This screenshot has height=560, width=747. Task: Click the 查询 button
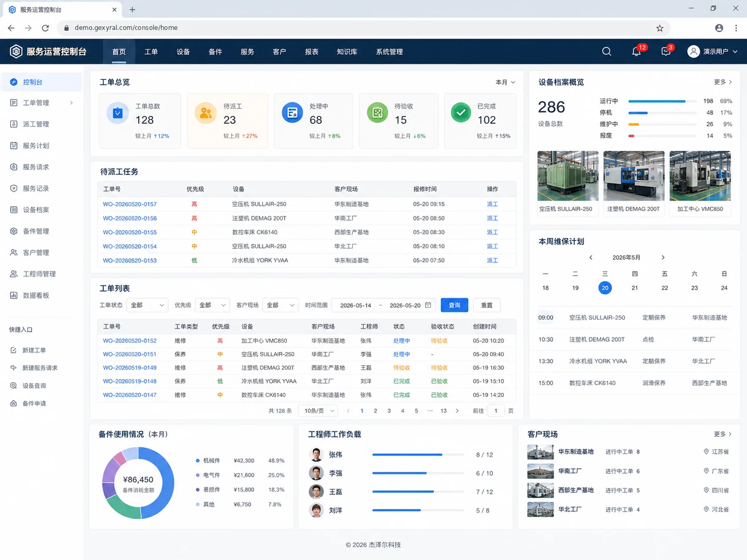coord(454,305)
